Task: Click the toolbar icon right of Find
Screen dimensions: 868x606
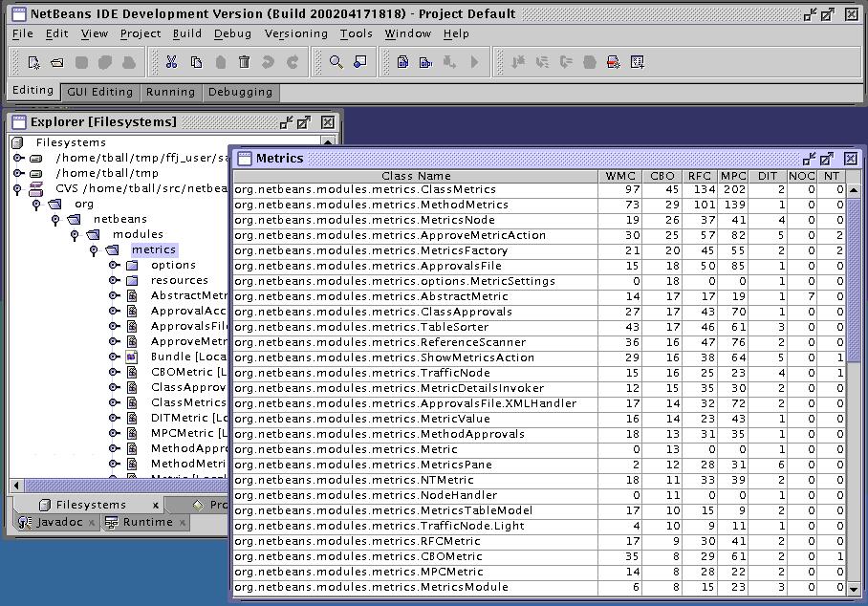Action: pos(359,62)
